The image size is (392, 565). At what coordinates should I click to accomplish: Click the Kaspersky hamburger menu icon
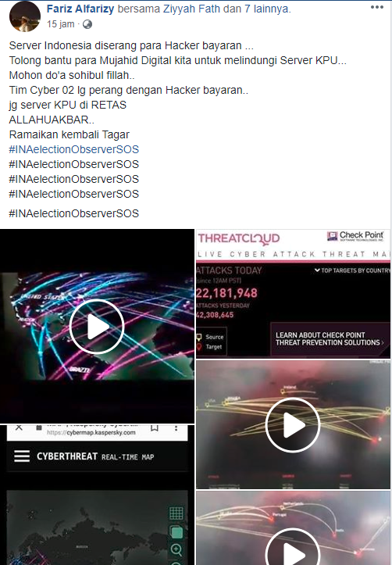tap(22, 456)
